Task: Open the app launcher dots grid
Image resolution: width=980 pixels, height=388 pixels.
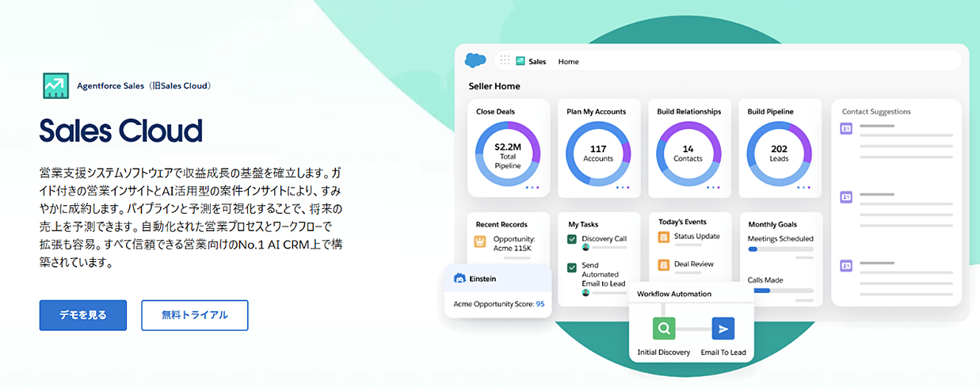Action: (505, 60)
